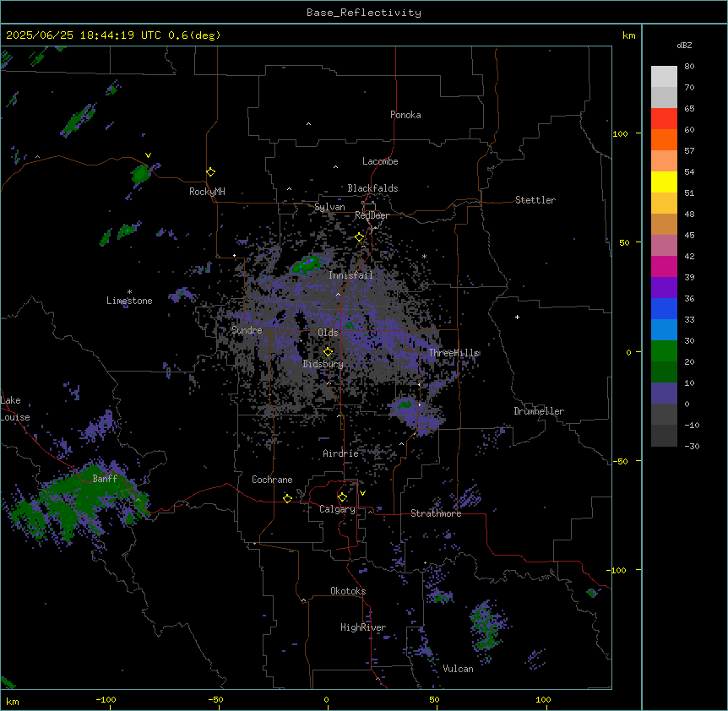
Task: Click the Limestone label
Action: pos(129,301)
